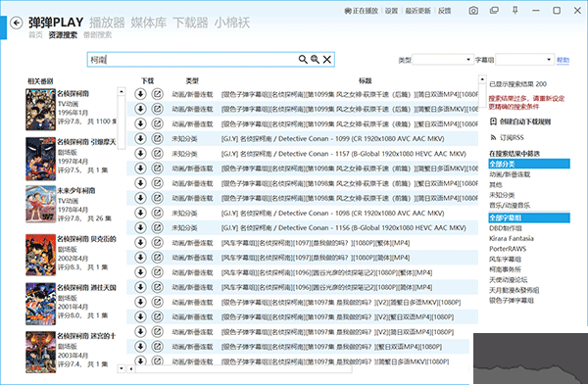This screenshot has width=588, height=385.
Task: Click 订阅RSS
Action: (507, 137)
